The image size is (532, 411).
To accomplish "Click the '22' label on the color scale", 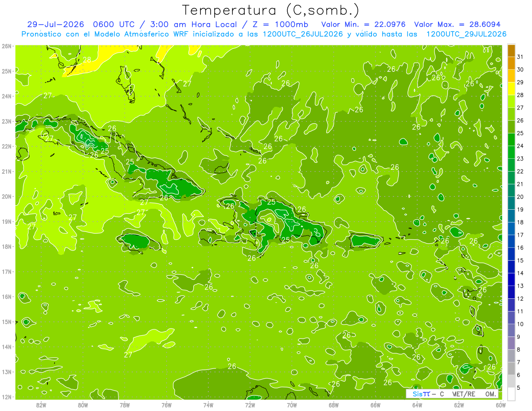I will pos(520,172).
